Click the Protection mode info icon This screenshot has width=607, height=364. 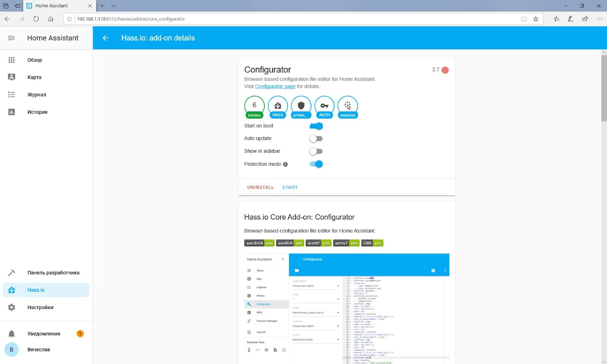click(285, 165)
